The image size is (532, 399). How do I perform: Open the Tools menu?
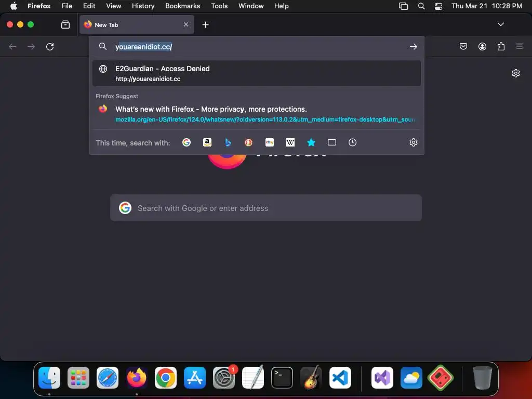point(220,6)
